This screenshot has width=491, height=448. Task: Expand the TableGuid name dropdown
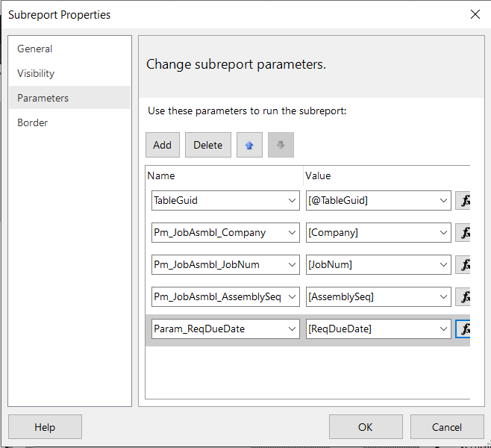[x=292, y=201]
